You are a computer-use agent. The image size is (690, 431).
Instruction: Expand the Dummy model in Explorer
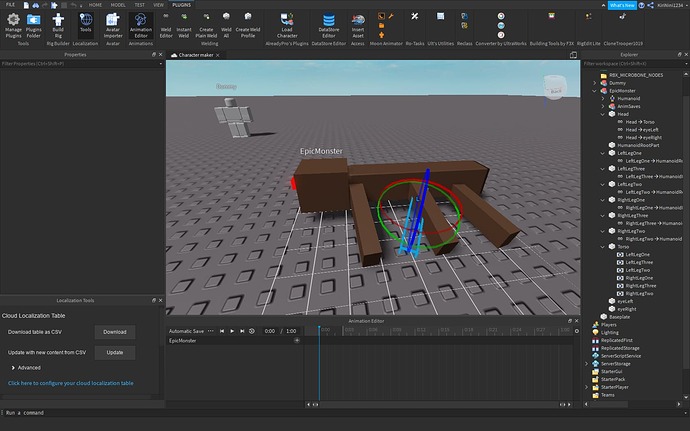[594, 83]
